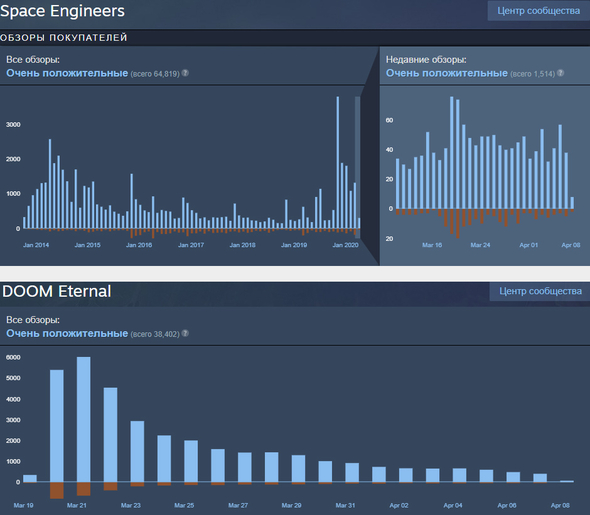Select DOOM Eternal Mar 21 positive bar
This screenshot has width=590, height=515.
point(84,419)
